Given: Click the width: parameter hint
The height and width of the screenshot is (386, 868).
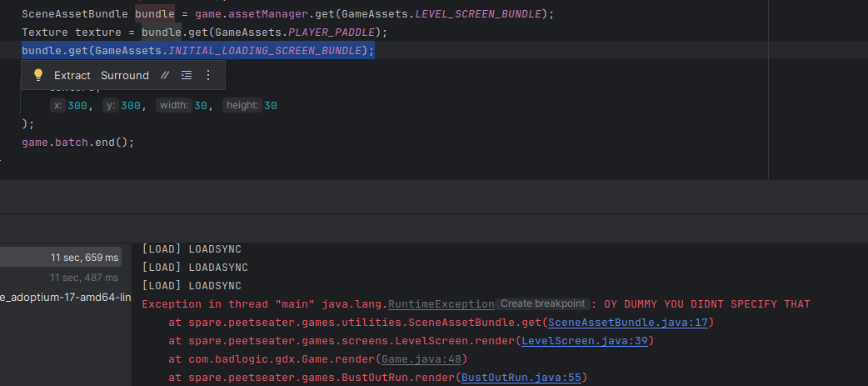Looking at the screenshot, I should (174, 106).
